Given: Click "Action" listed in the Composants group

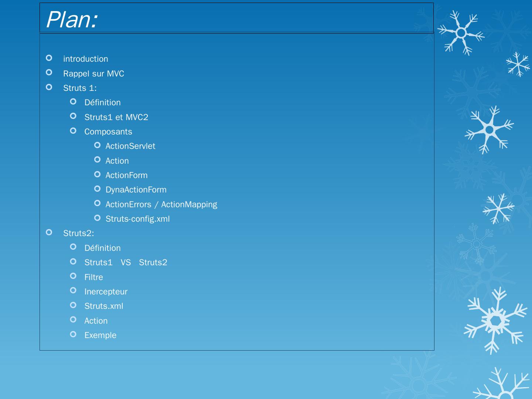Looking at the screenshot, I should [x=117, y=161].
